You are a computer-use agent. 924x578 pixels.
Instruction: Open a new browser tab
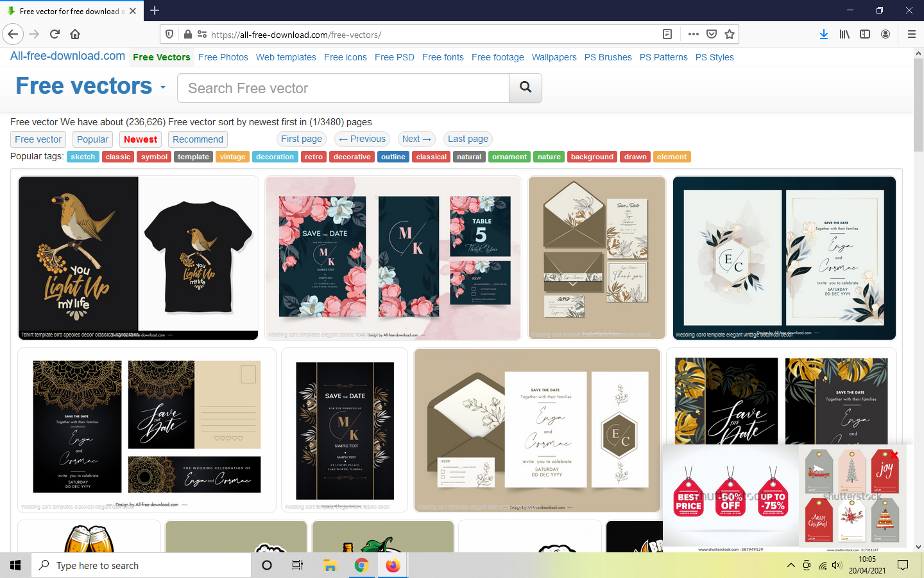[155, 10]
